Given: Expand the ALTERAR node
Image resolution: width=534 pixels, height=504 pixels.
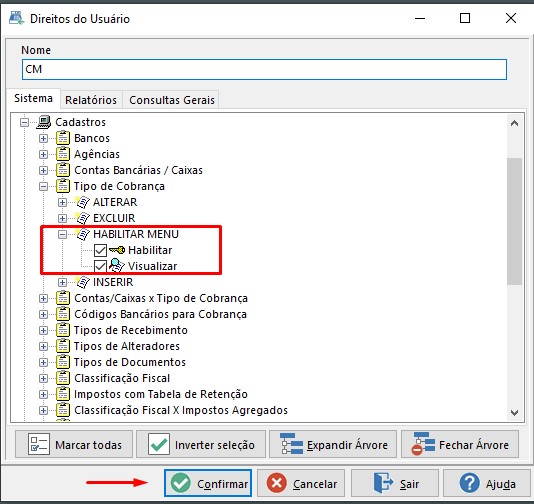Looking at the screenshot, I should [x=62, y=202].
